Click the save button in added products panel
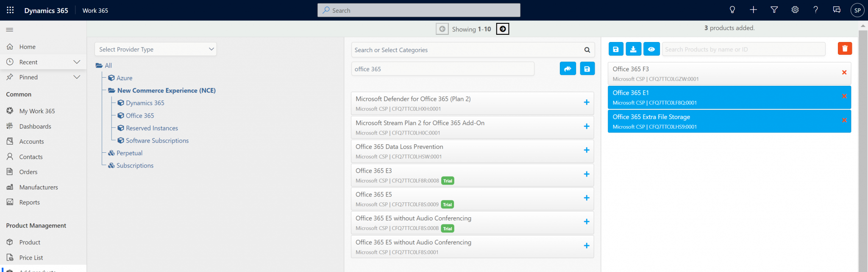This screenshot has height=272, width=868. coord(616,49)
